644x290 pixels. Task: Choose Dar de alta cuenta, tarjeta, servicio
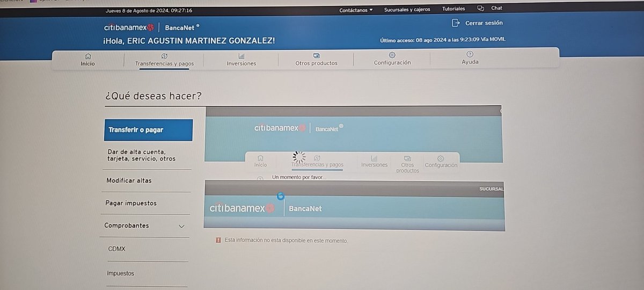point(141,155)
